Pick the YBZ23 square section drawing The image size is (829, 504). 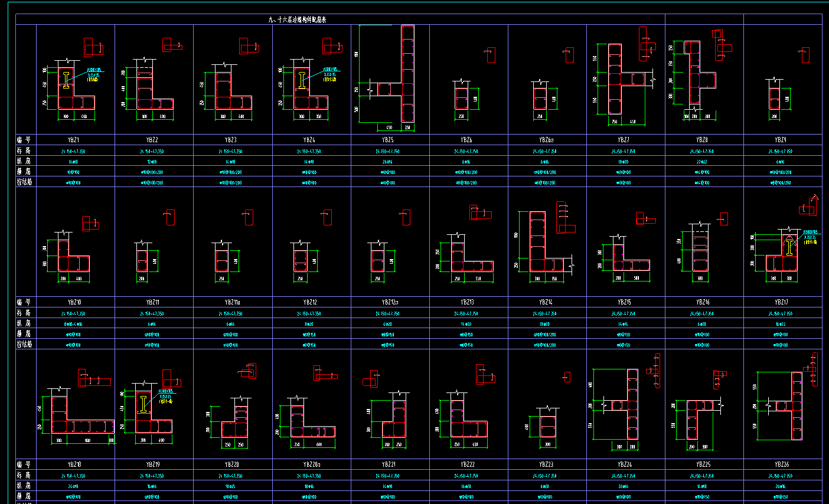click(547, 426)
